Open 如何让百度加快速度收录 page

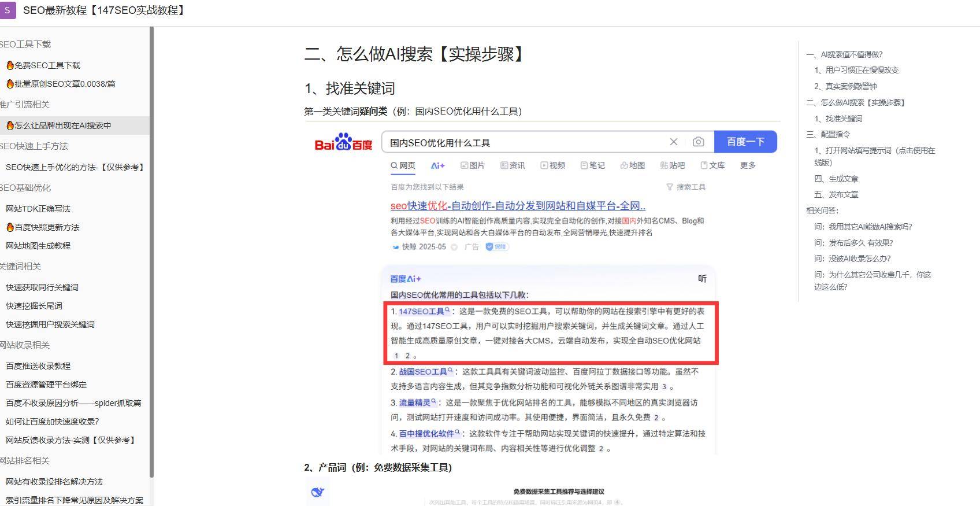[x=53, y=422]
